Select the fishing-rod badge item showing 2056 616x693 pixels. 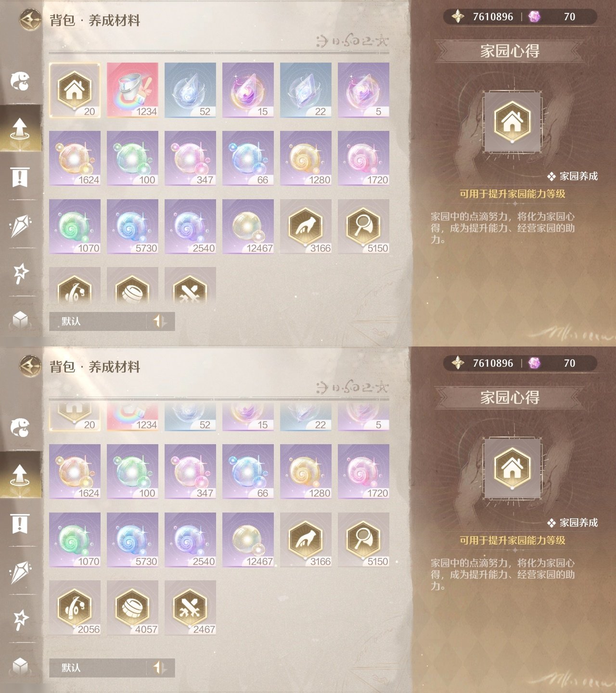75,607
